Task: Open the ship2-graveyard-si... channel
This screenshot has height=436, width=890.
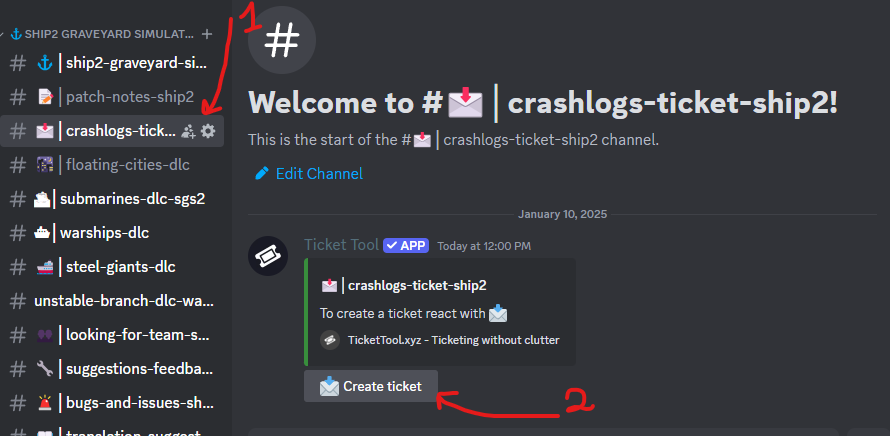Action: (x=112, y=63)
